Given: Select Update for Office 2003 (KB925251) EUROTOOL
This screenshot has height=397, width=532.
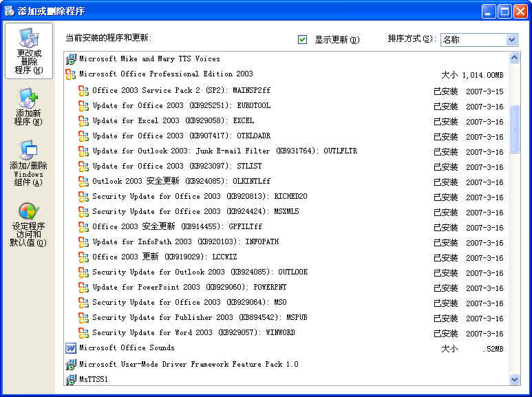Looking at the screenshot, I should pos(182,105).
